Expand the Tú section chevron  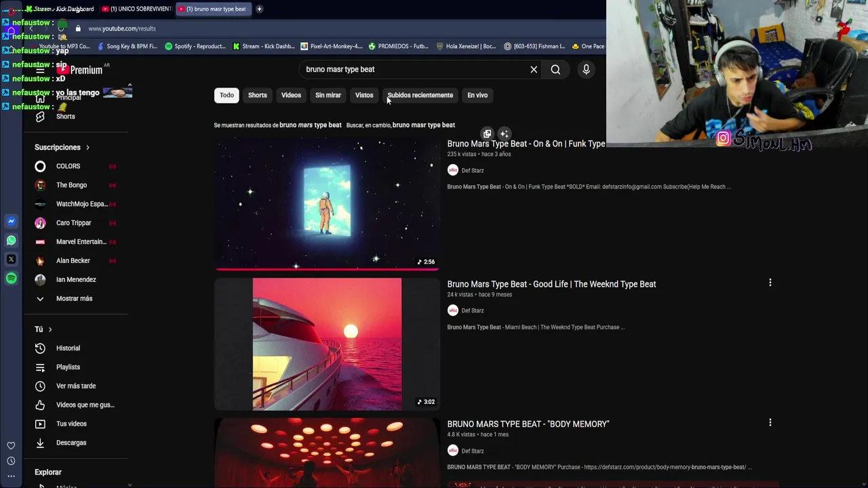click(50, 329)
